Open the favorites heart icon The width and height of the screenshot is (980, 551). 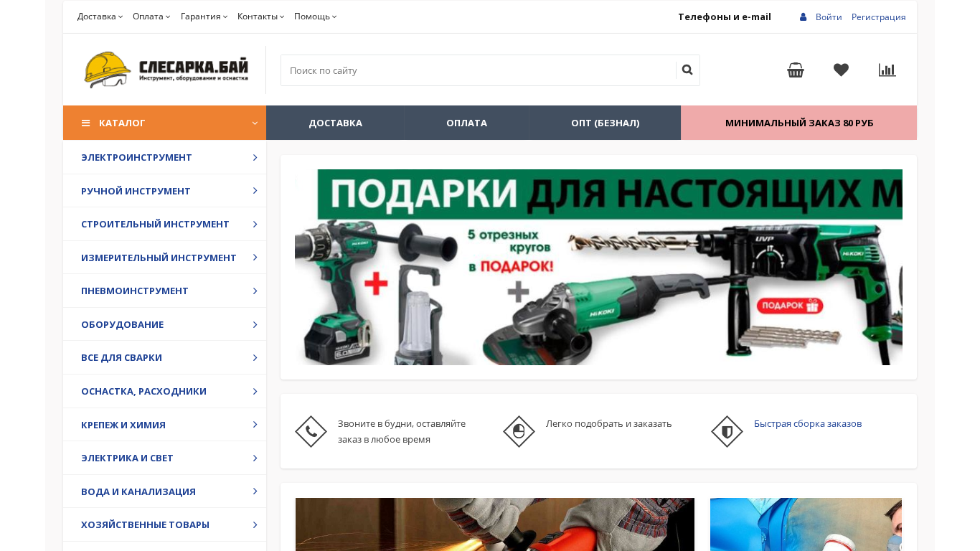pyautogui.click(x=842, y=70)
